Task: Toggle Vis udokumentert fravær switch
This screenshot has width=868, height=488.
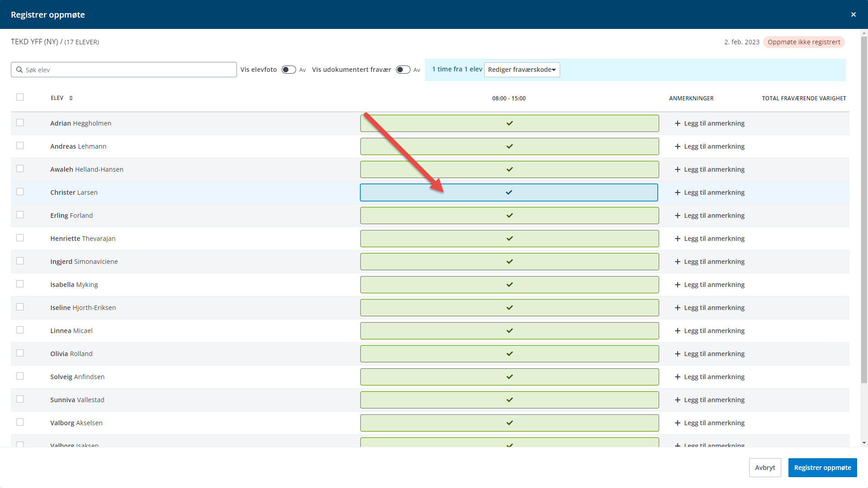Action: pos(403,70)
